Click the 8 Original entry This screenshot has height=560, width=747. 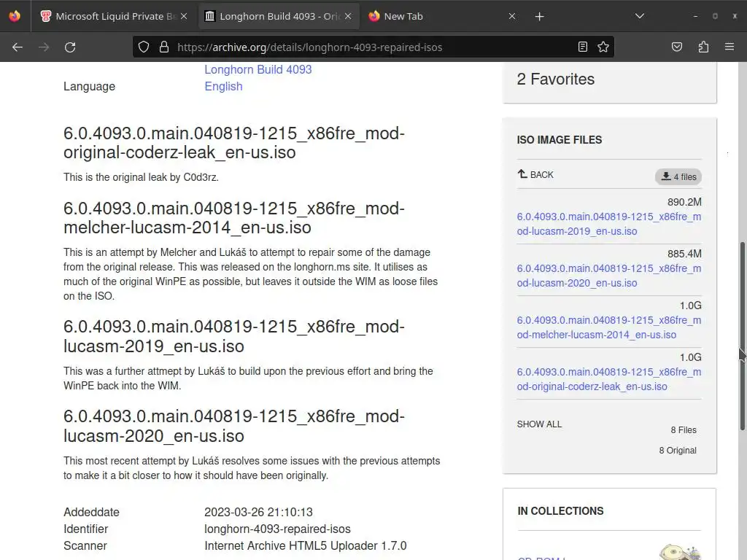tap(678, 451)
